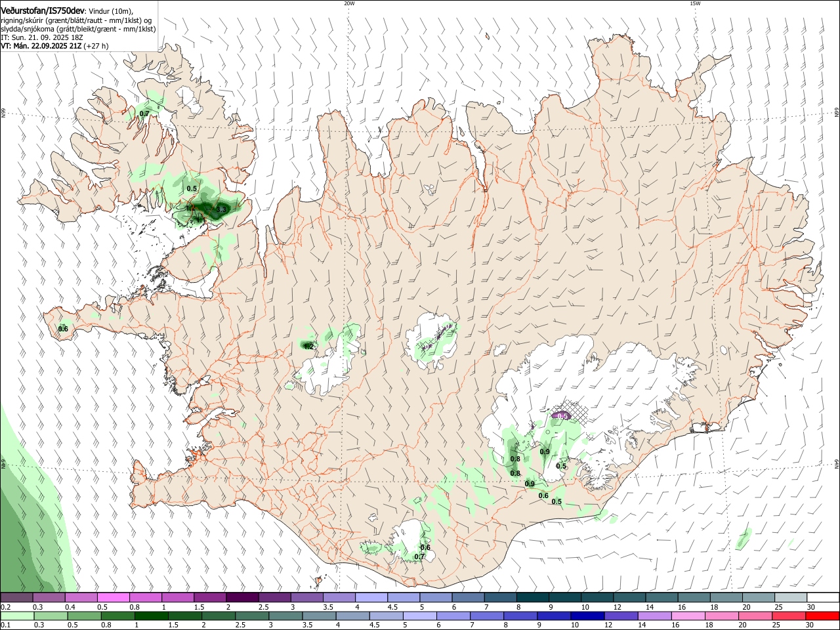This screenshot has width=840, height=630.
Task: Click the rain legend swatch between 2.5 and 3
Action: [251, 616]
